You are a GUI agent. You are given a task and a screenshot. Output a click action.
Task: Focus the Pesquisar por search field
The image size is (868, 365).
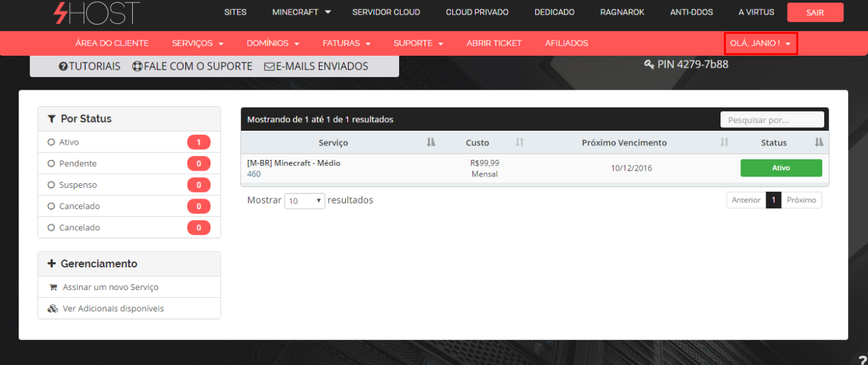pos(772,120)
